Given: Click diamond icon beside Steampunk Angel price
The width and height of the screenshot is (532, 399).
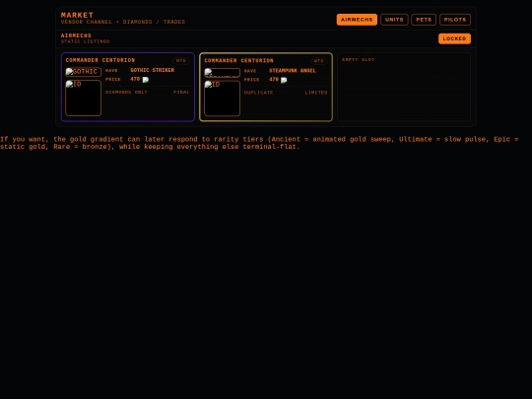Looking at the screenshot, I should pyautogui.click(x=284, y=80).
